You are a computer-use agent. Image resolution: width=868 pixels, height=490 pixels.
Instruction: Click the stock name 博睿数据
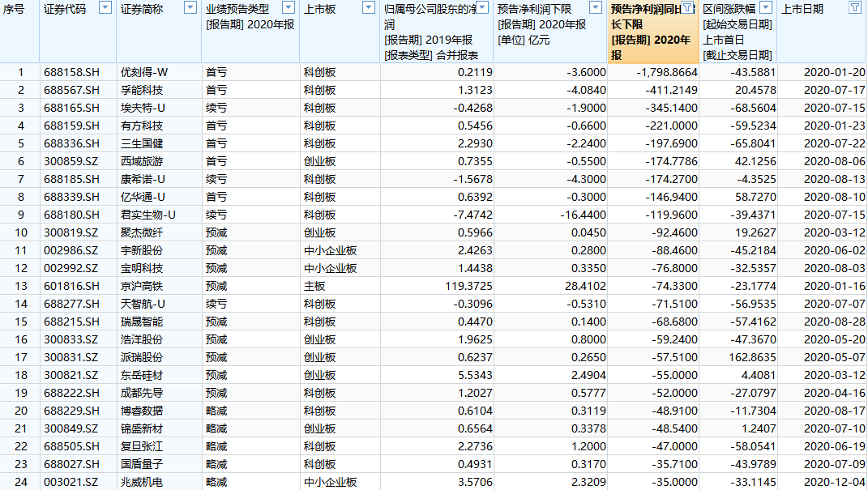[x=142, y=411]
